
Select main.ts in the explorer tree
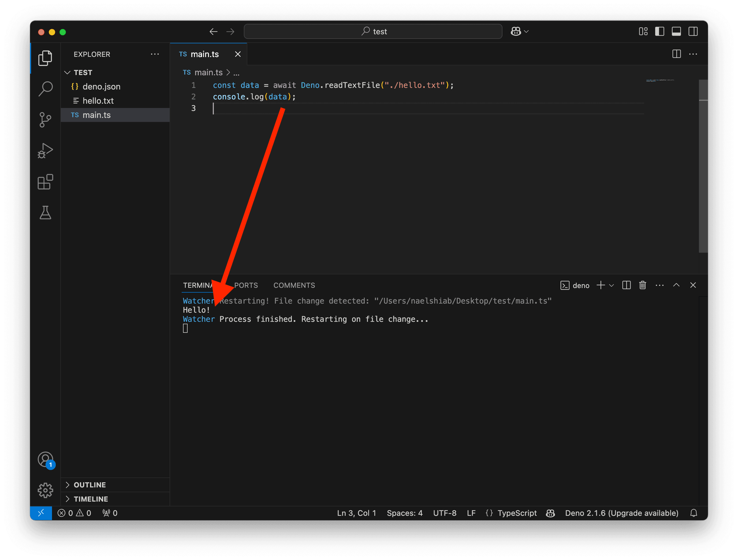click(115, 115)
